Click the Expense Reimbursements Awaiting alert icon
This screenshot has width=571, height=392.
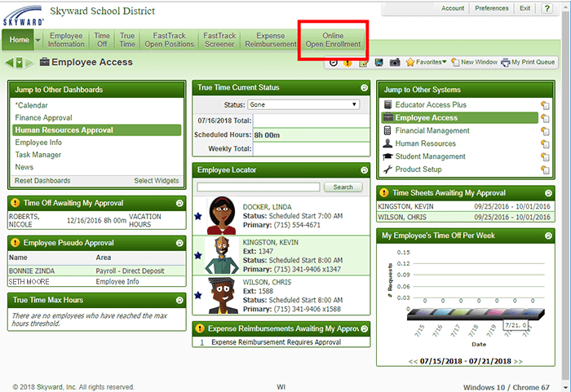(x=200, y=328)
